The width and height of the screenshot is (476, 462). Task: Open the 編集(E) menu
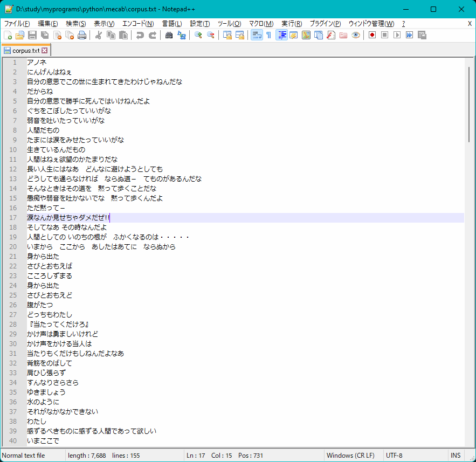click(47, 24)
